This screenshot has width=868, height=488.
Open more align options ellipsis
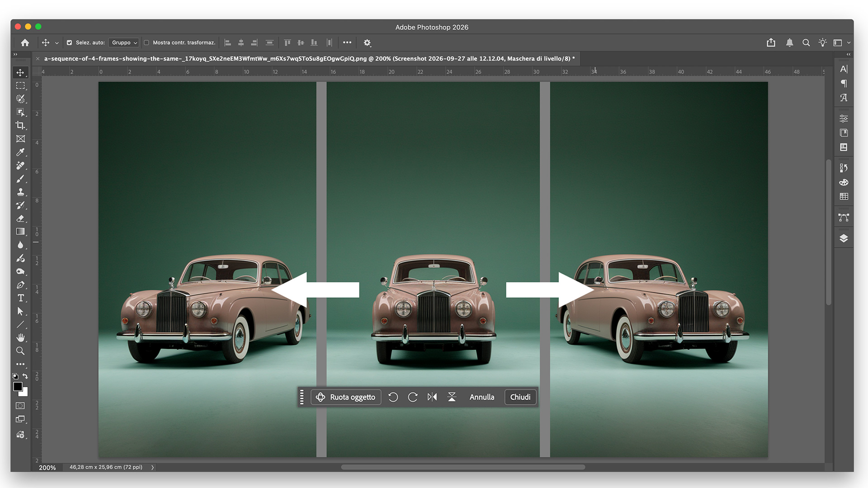tap(347, 42)
